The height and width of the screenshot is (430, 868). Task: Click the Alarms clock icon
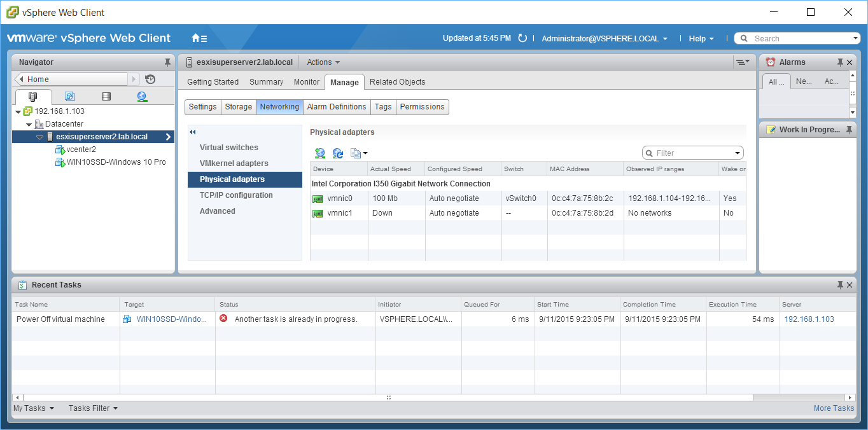click(771, 62)
